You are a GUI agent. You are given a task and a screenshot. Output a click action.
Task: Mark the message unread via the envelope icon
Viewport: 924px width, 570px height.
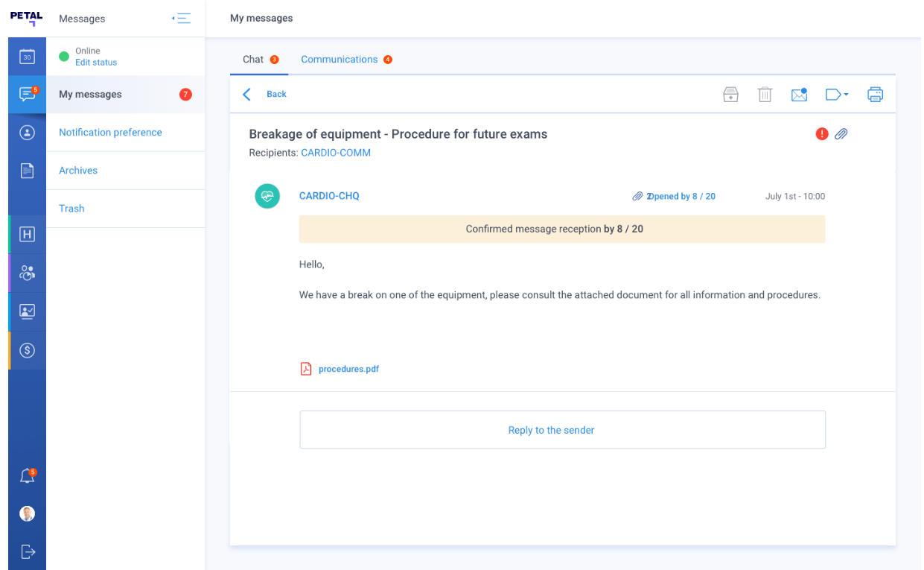(798, 94)
